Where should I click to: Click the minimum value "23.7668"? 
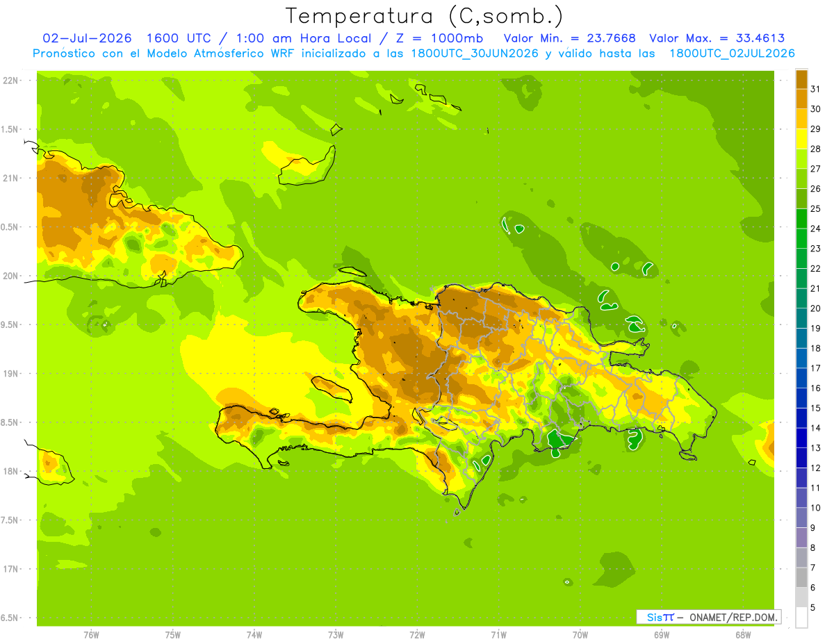click(610, 38)
